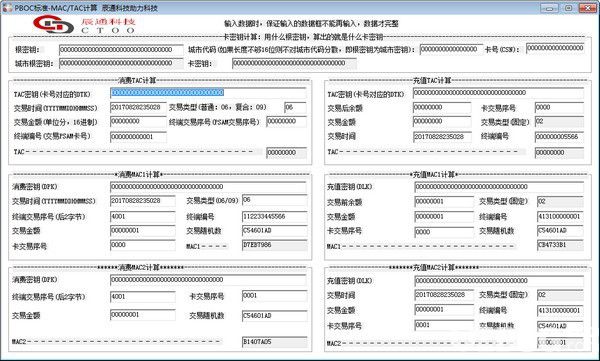This screenshot has height=361, width=600.
Task: Click the 交易随机数 field in 消费MAC1计算
Action: tap(274, 231)
